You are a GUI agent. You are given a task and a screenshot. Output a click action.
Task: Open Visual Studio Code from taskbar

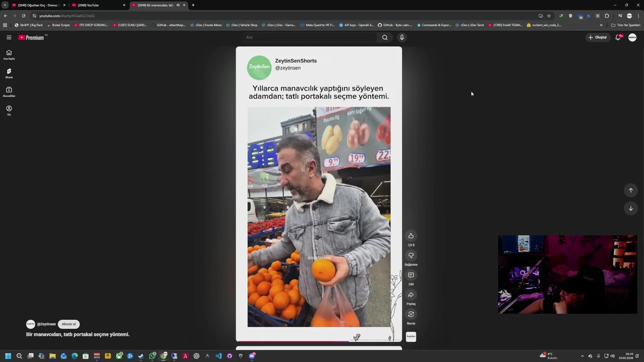click(x=218, y=356)
